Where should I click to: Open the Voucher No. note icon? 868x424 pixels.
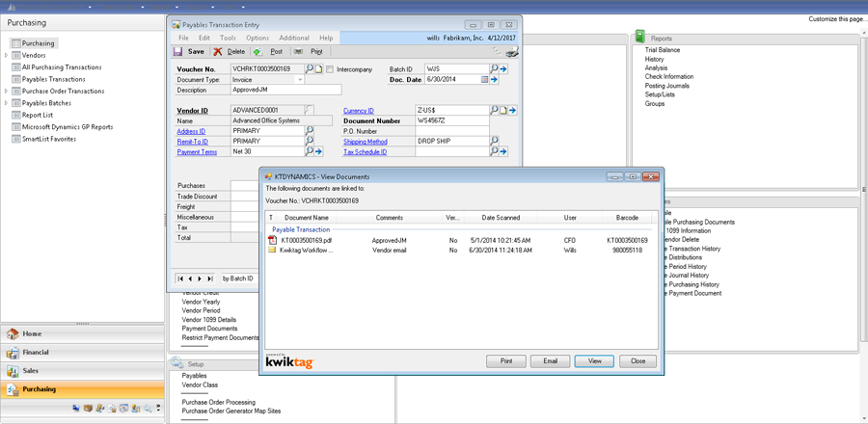319,69
